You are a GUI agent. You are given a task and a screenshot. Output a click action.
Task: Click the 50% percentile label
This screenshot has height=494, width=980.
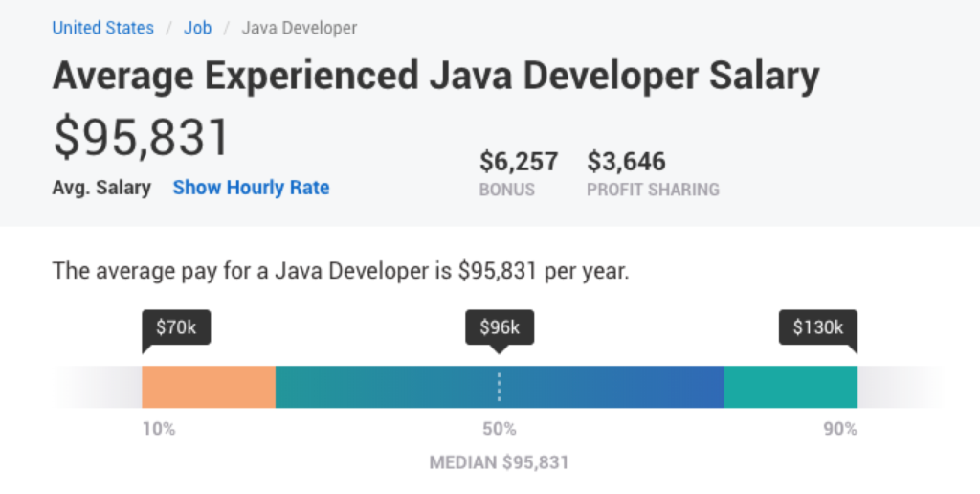(x=500, y=430)
